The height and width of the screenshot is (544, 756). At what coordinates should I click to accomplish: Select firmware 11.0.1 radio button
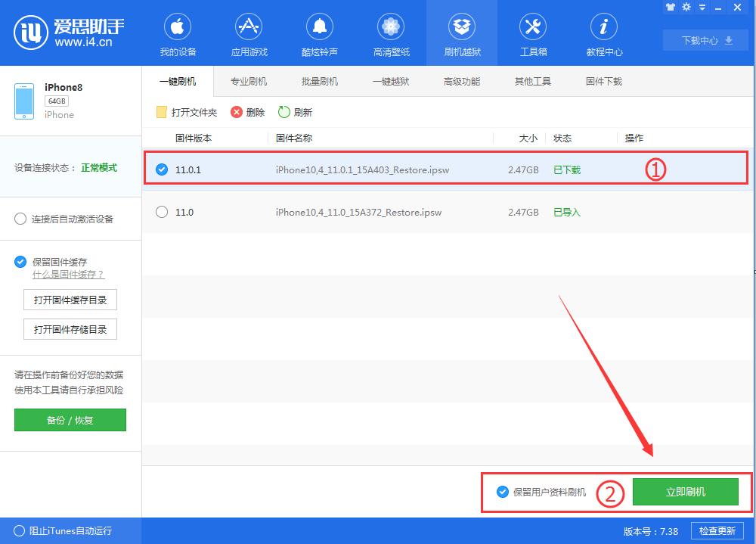point(162,169)
